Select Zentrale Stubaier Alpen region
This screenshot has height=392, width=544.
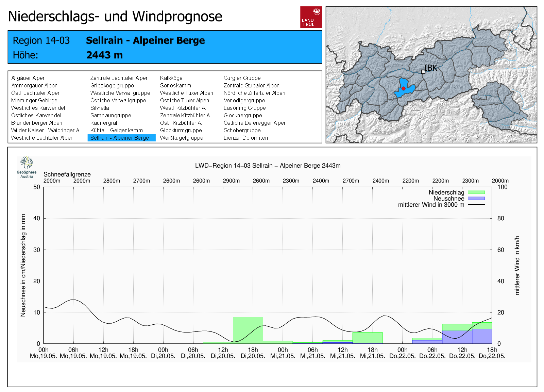click(251, 86)
